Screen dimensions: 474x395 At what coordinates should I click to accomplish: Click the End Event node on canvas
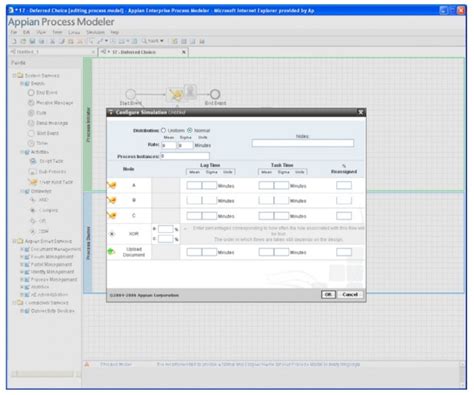[x=215, y=94]
